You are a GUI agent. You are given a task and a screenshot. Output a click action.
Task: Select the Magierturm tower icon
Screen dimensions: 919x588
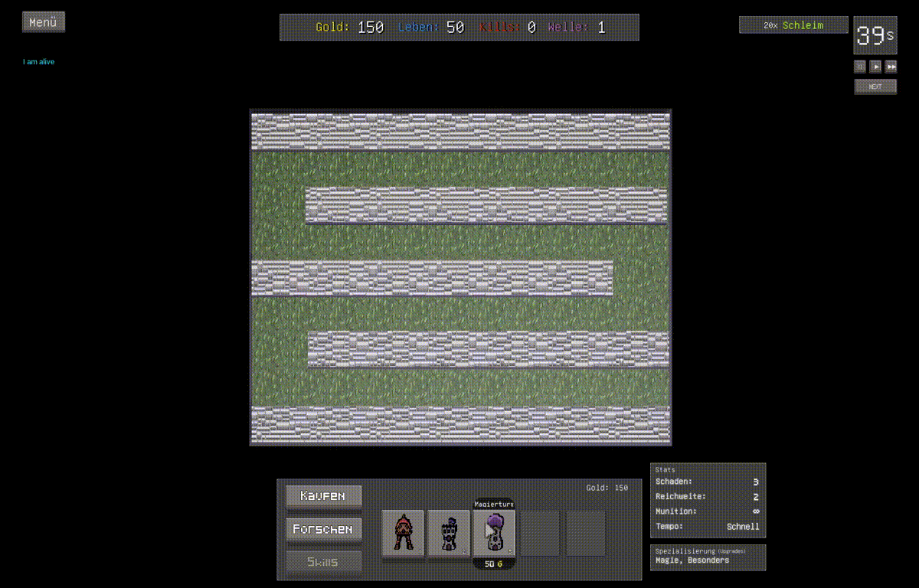coord(495,532)
